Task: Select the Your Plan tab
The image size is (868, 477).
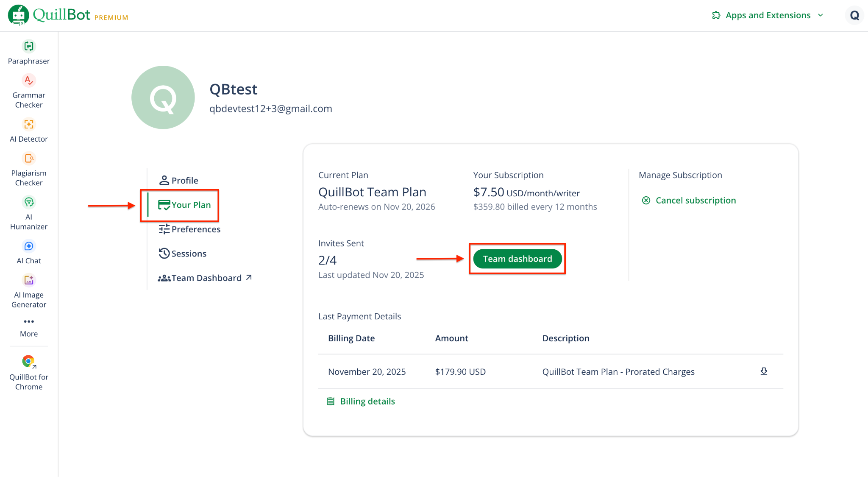Action: [184, 205]
